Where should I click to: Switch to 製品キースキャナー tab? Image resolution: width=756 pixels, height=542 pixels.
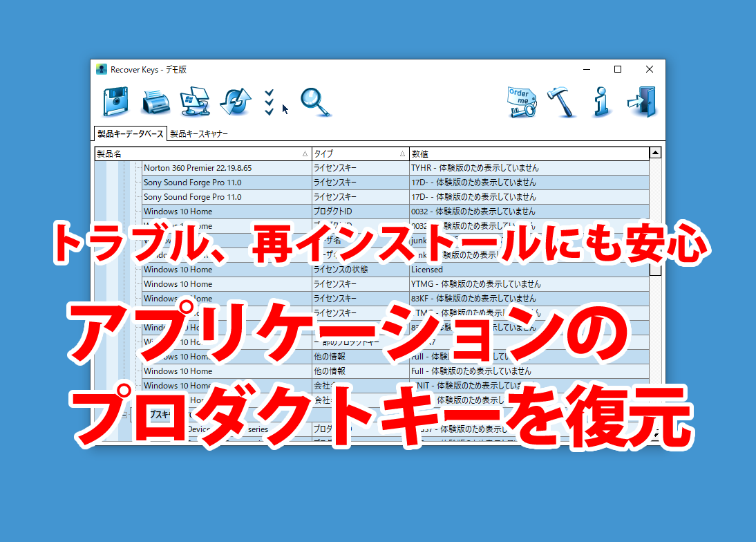(x=198, y=134)
